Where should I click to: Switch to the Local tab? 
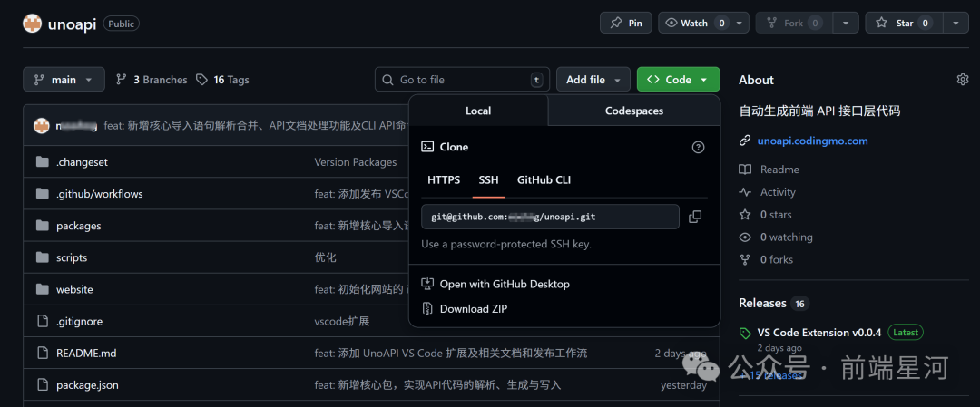click(478, 111)
